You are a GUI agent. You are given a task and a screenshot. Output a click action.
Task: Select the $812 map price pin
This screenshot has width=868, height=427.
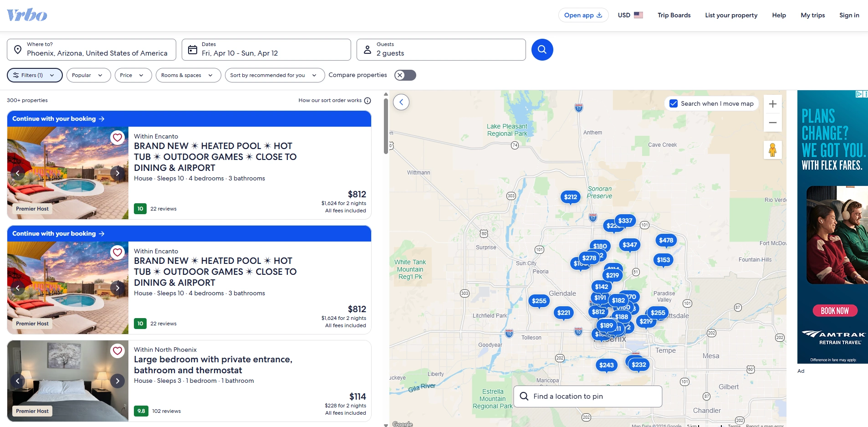click(x=598, y=312)
